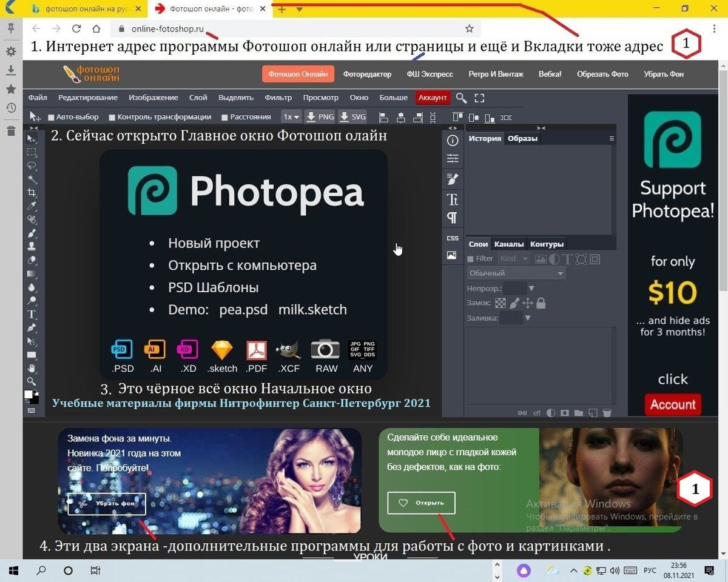Select the Pen tool
728x582 pixels.
[x=32, y=328]
